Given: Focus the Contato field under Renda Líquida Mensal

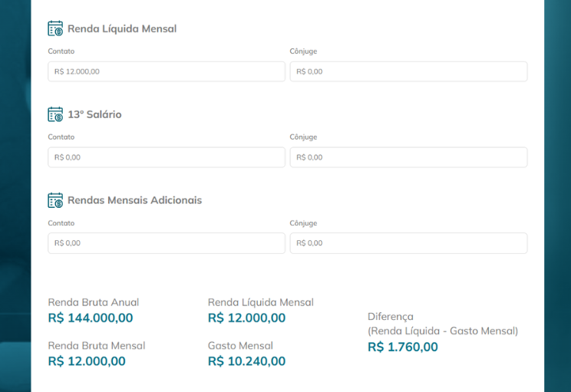Looking at the screenshot, I should [167, 71].
